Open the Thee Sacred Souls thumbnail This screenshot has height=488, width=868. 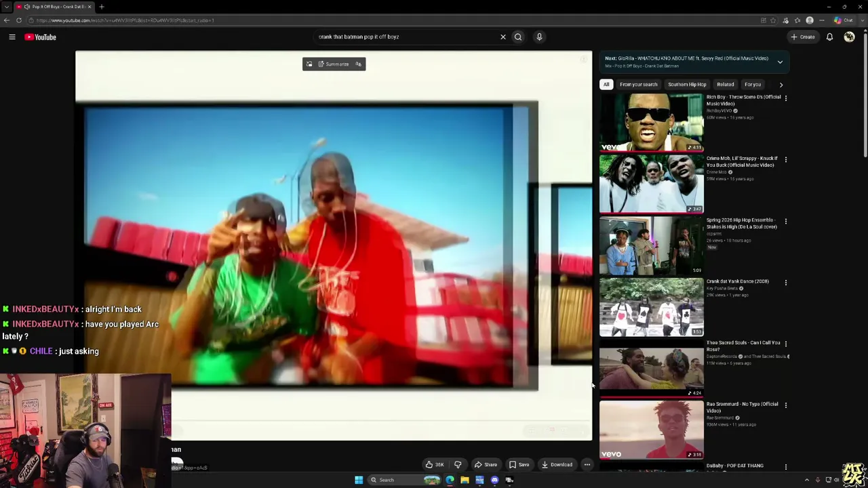click(651, 368)
